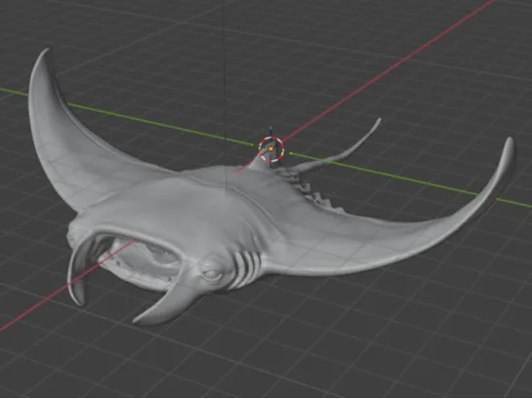Viewport: 532px width, 399px height.
Task: Click the 3D cursor at the origin
Action: click(271, 149)
